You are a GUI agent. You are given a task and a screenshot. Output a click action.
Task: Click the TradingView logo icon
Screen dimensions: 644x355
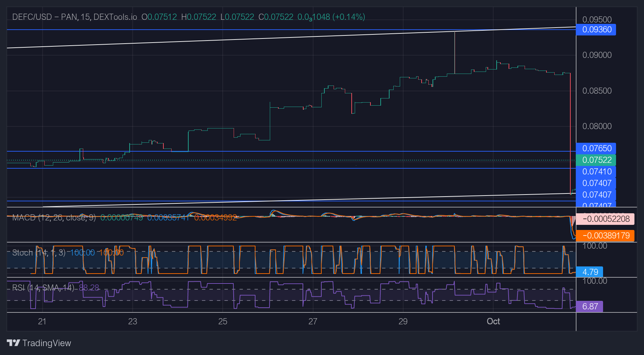tap(14, 343)
